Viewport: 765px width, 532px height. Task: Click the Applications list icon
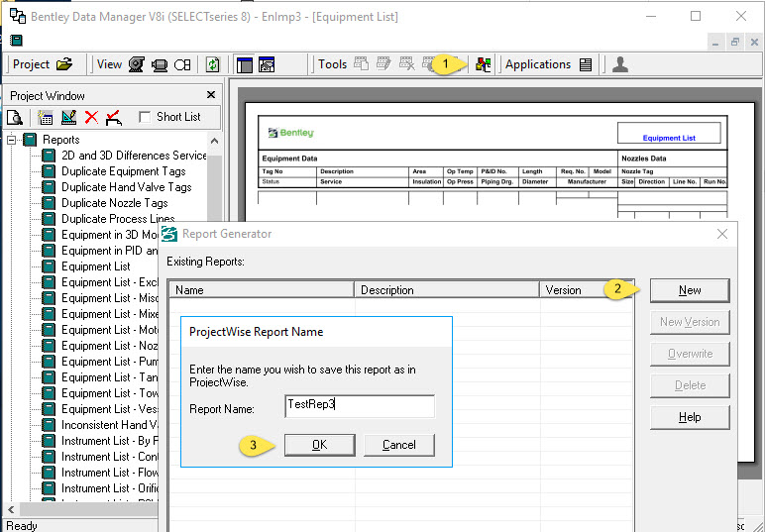(586, 64)
